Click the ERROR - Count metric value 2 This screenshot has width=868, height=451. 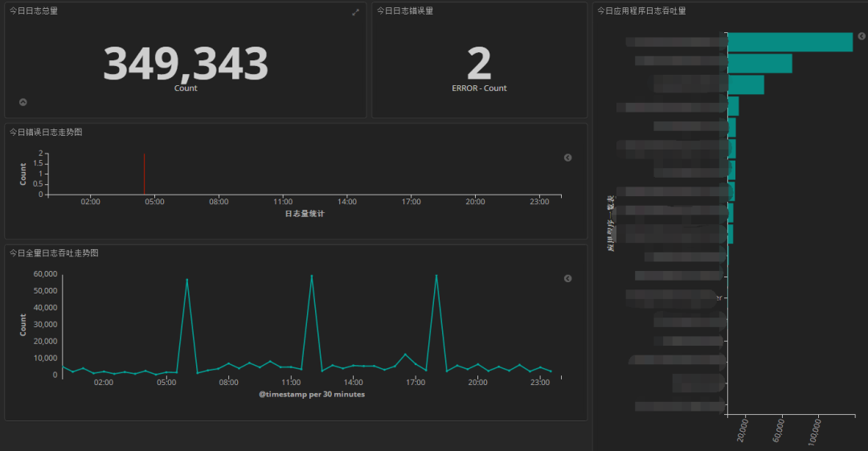(x=479, y=64)
